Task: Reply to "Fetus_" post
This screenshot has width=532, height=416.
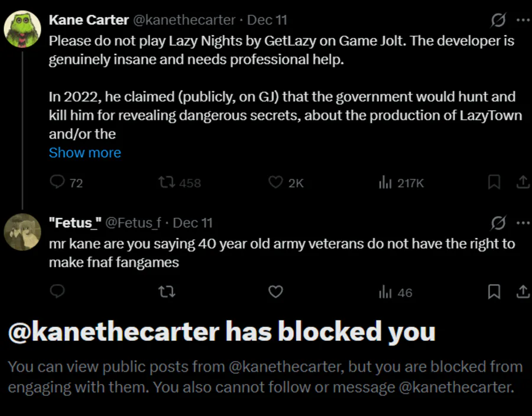Action: tap(57, 292)
